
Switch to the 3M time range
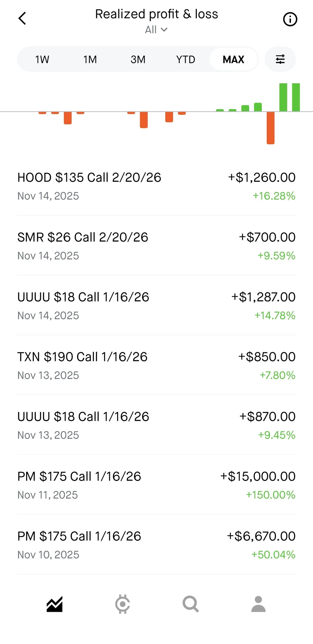138,59
